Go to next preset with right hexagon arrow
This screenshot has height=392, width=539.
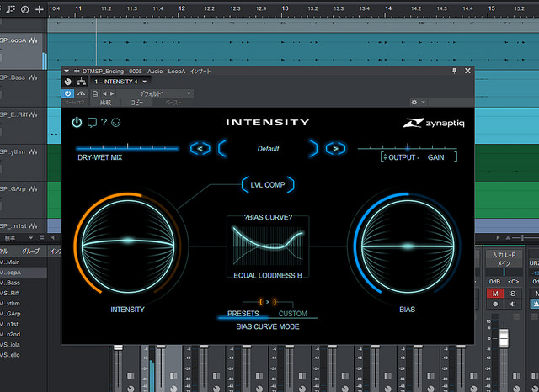pyautogui.click(x=335, y=149)
